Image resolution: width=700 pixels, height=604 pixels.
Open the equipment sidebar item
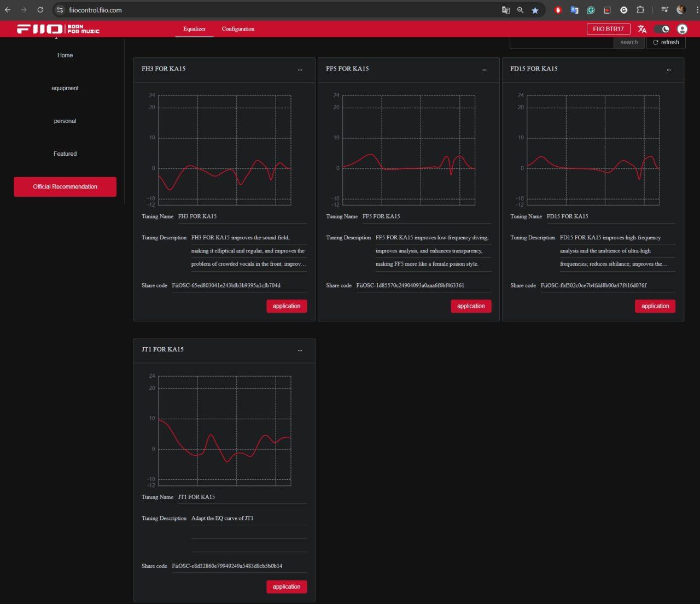tap(65, 88)
